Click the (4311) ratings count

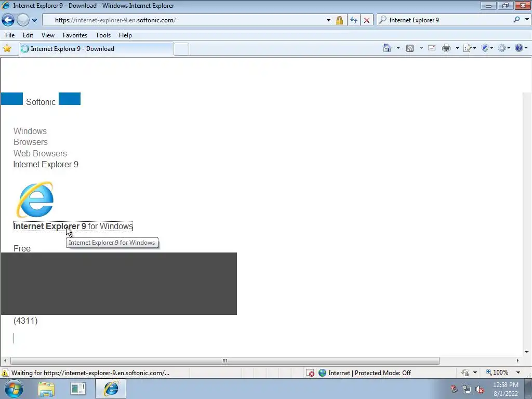tap(25, 321)
